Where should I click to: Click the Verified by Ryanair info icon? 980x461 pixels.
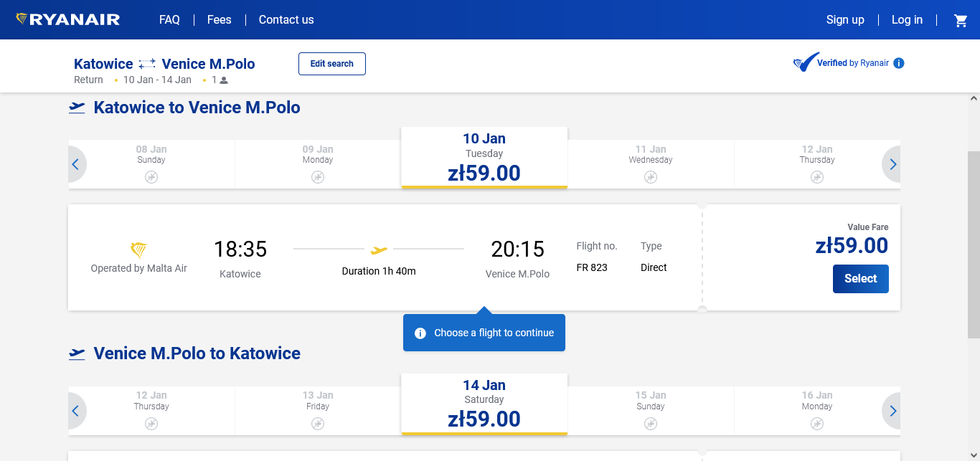point(899,63)
